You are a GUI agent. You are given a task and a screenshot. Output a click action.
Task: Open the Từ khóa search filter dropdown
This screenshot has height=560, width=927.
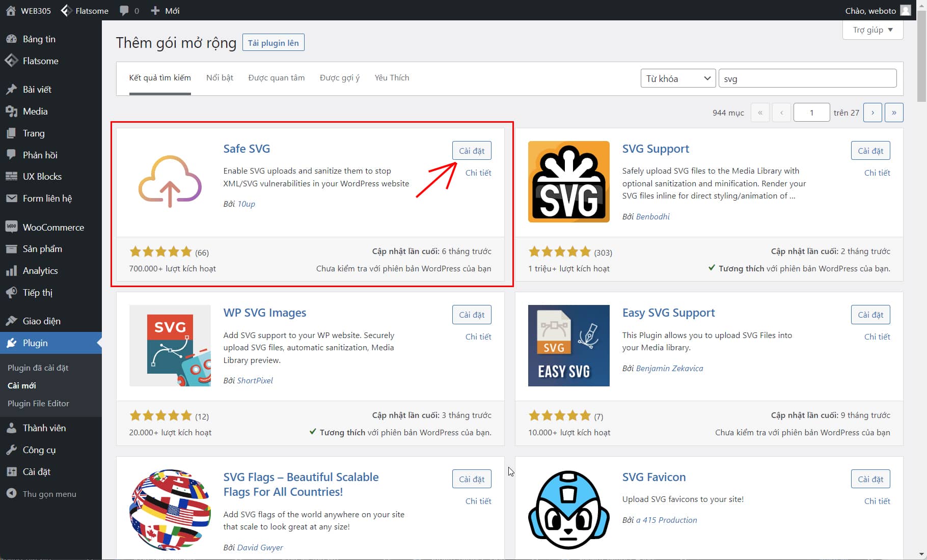tap(677, 78)
